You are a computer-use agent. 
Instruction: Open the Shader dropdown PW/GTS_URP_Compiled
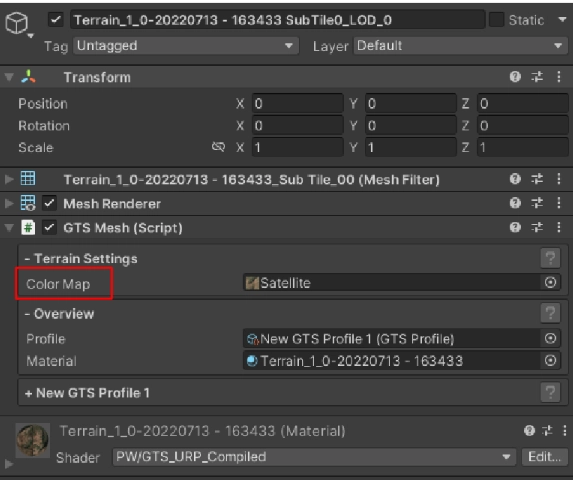coord(314,457)
